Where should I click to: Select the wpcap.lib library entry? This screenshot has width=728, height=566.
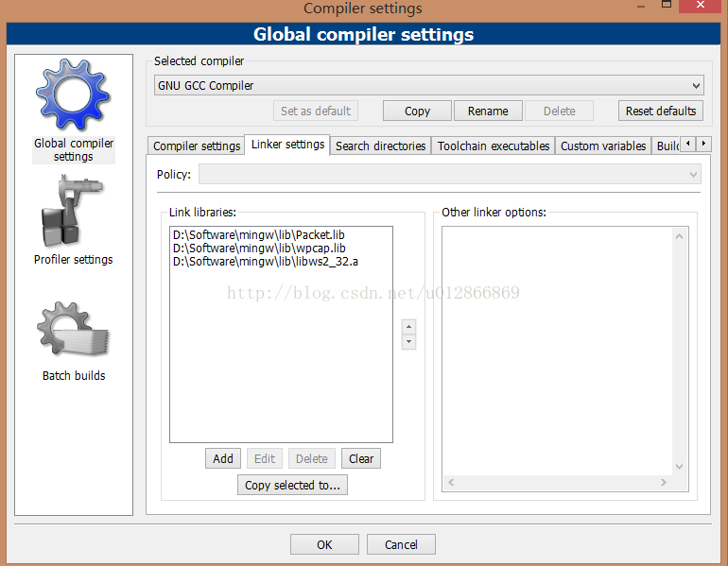[259, 249]
